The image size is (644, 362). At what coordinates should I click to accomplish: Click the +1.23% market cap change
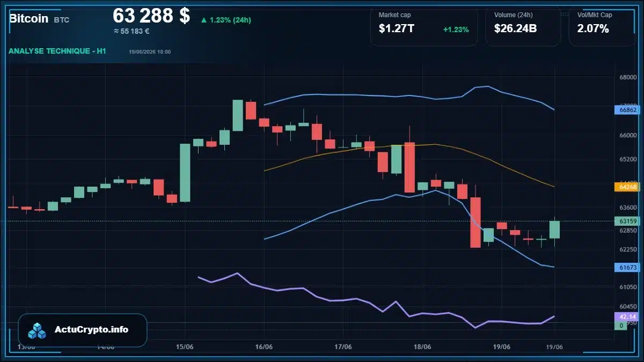pyautogui.click(x=456, y=29)
